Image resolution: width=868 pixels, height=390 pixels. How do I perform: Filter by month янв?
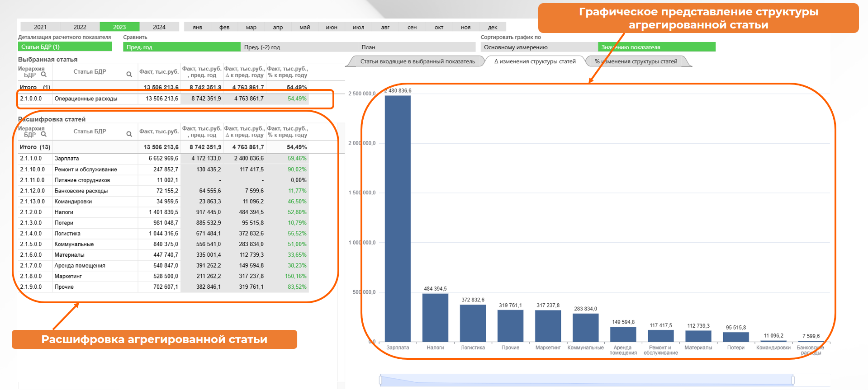pos(198,27)
